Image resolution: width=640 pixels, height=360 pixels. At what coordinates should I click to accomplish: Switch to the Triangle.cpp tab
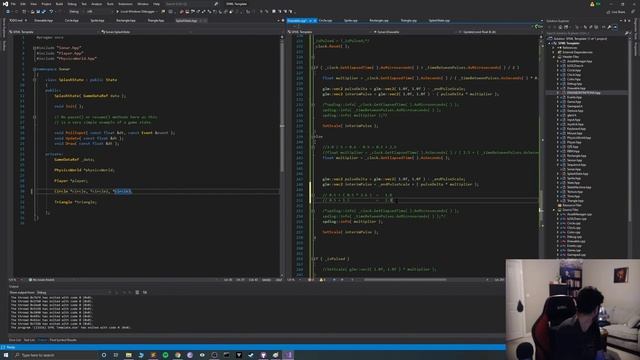(409, 20)
